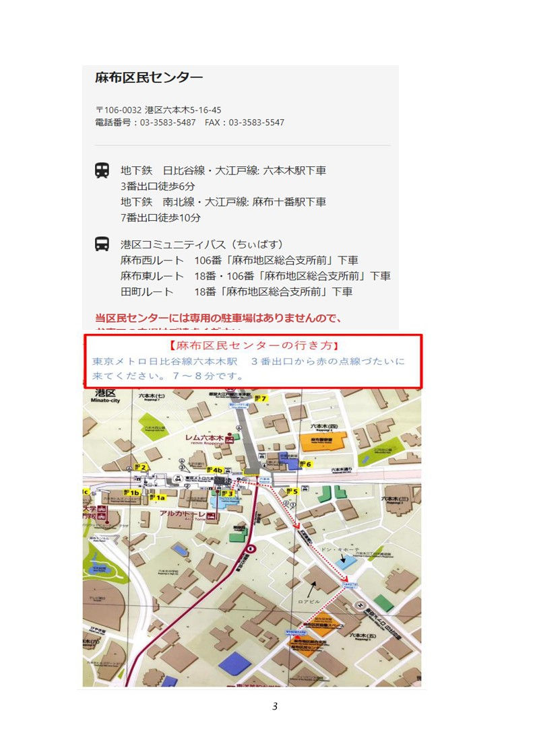Click the 【麻布区民センターの行き方】 title
This screenshot has width=535, height=756.
pos(253,345)
